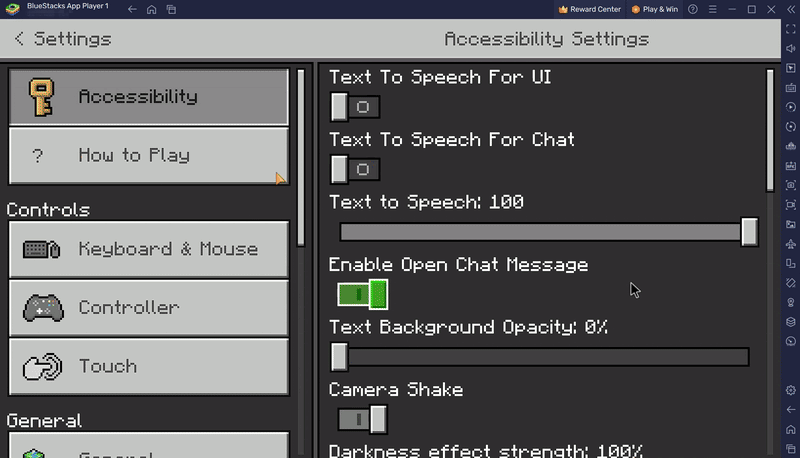Click the BlueStacks home icon in title bar
Image resolution: width=800 pixels, height=458 pixels.
[151, 9]
